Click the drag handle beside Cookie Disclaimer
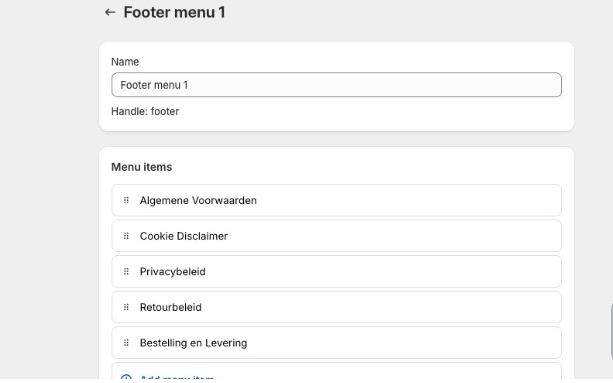The image size is (613, 383). point(126,236)
